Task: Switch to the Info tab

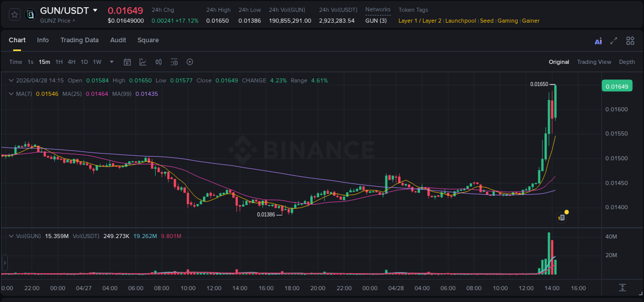Action: 43,40
